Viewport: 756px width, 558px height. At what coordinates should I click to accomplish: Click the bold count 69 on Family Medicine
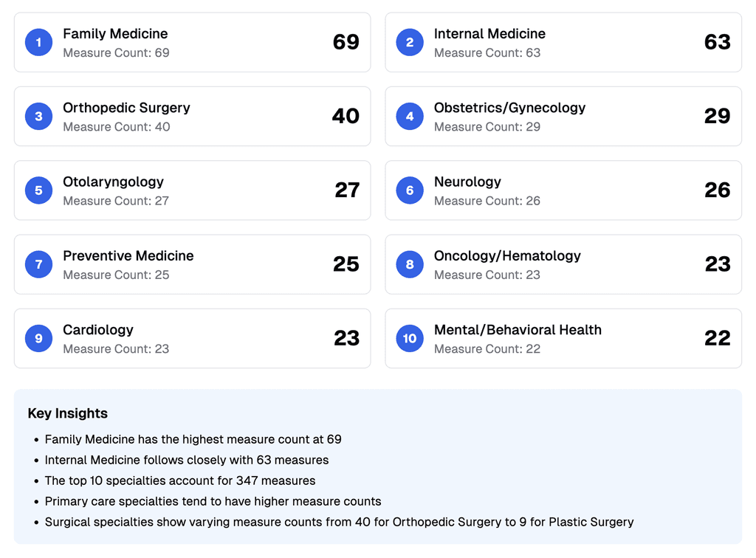tap(346, 42)
